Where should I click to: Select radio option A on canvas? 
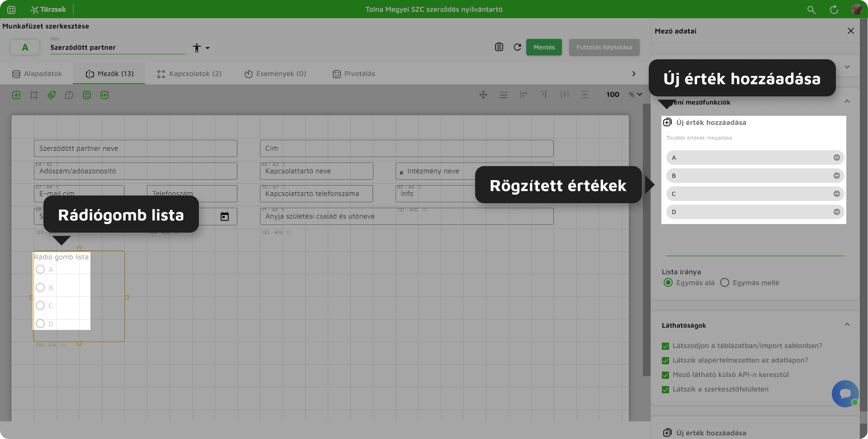coord(40,269)
